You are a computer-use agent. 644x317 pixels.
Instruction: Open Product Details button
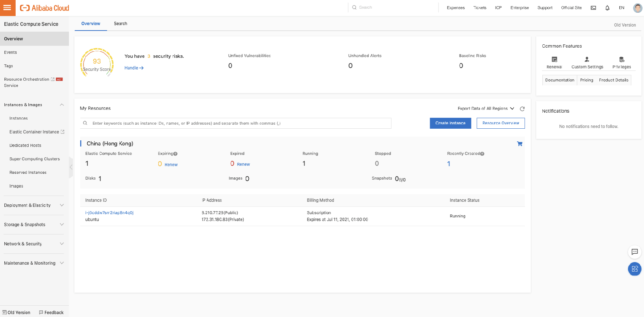(x=614, y=80)
